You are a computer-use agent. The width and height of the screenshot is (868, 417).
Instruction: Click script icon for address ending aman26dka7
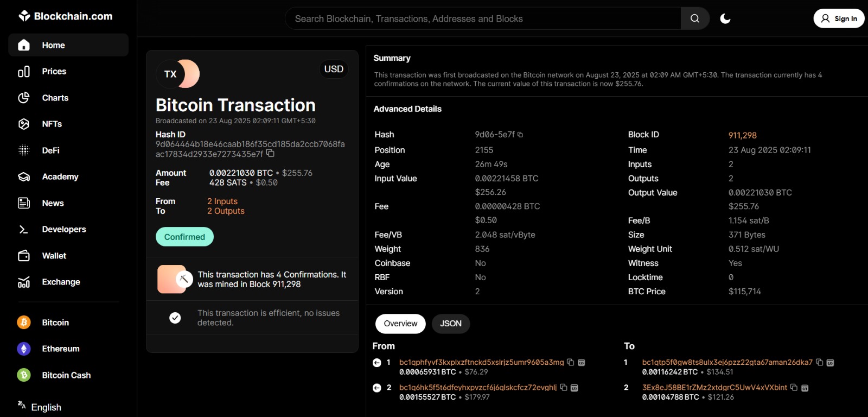tap(830, 363)
